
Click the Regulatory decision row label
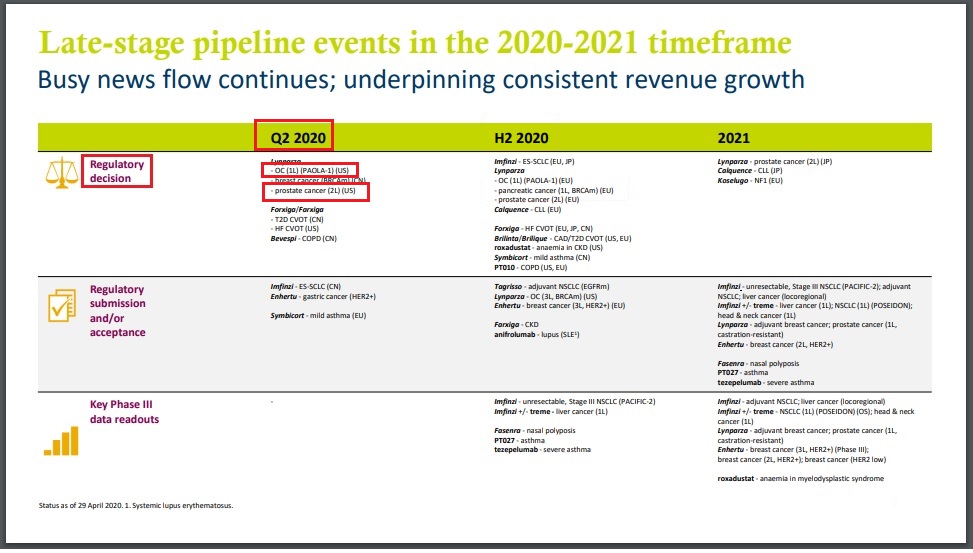[x=119, y=170]
